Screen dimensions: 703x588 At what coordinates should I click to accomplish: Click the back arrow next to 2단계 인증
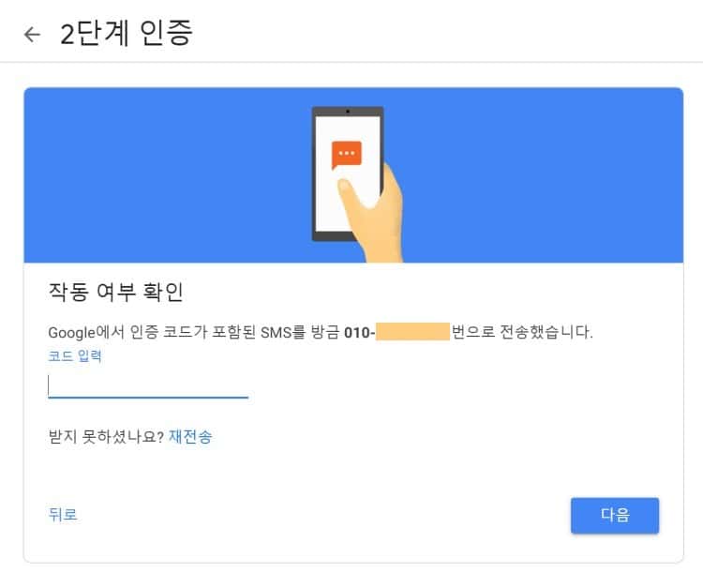click(x=33, y=35)
